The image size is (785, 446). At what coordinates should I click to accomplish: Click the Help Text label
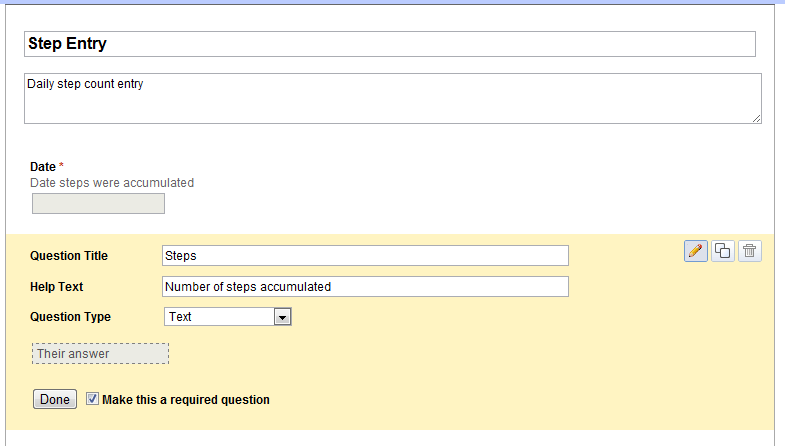click(57, 287)
